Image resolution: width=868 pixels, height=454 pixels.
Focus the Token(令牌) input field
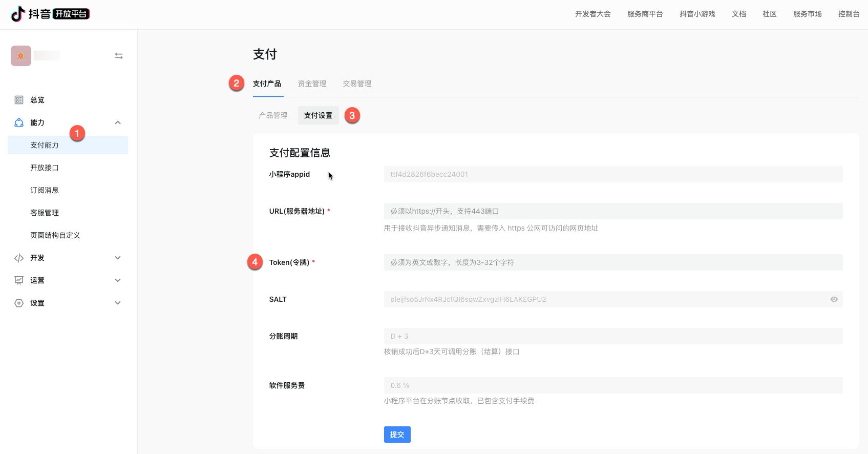[613, 262]
